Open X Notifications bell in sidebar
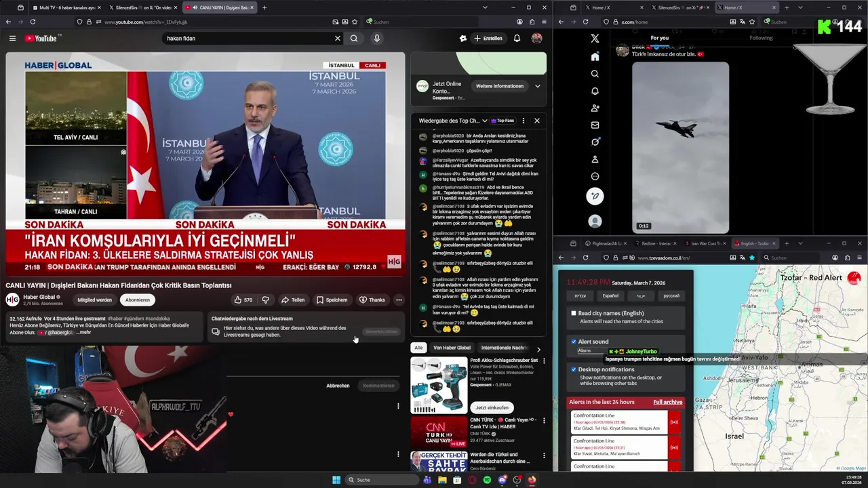 pos(595,91)
